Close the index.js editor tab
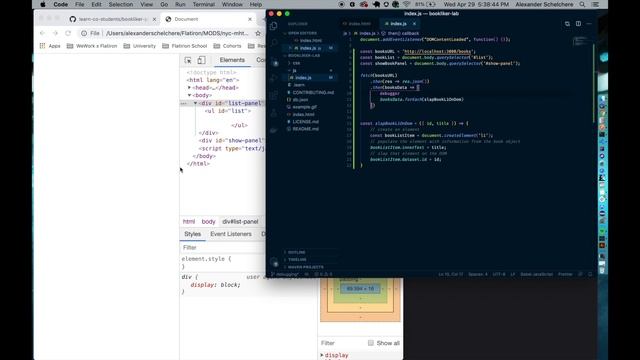 tap(414, 24)
